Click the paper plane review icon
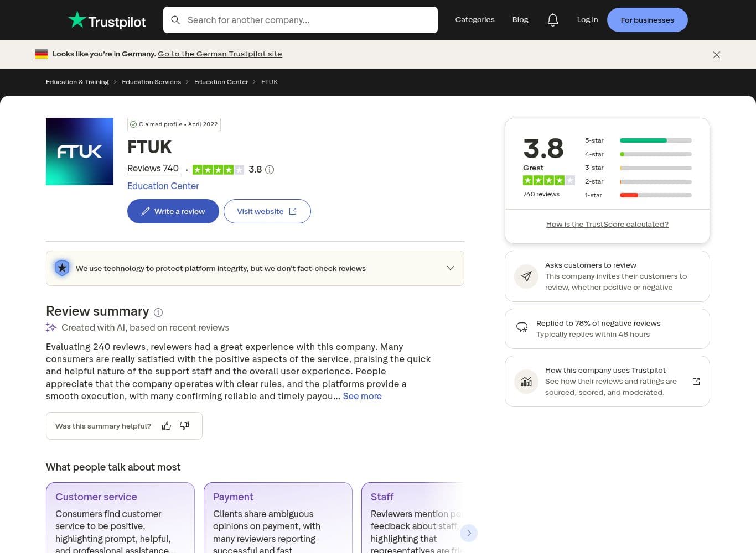 pos(526,276)
